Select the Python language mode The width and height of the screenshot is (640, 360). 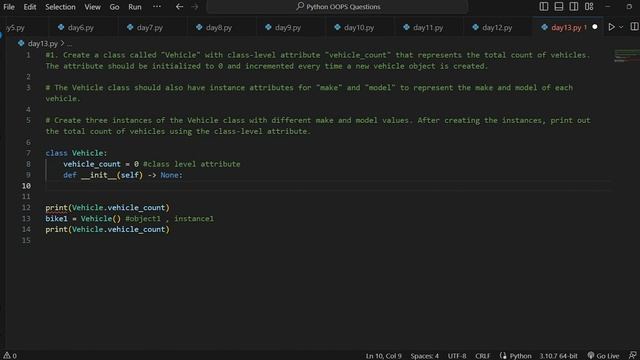(x=520, y=356)
